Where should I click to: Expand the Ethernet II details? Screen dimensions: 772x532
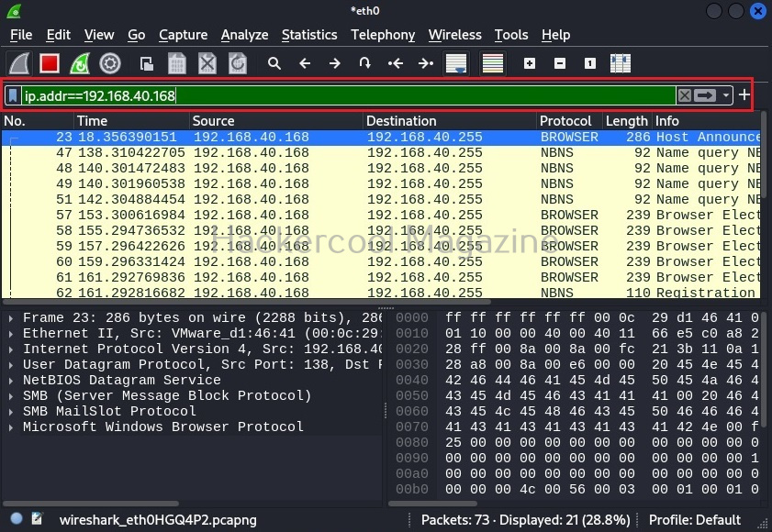(11, 334)
